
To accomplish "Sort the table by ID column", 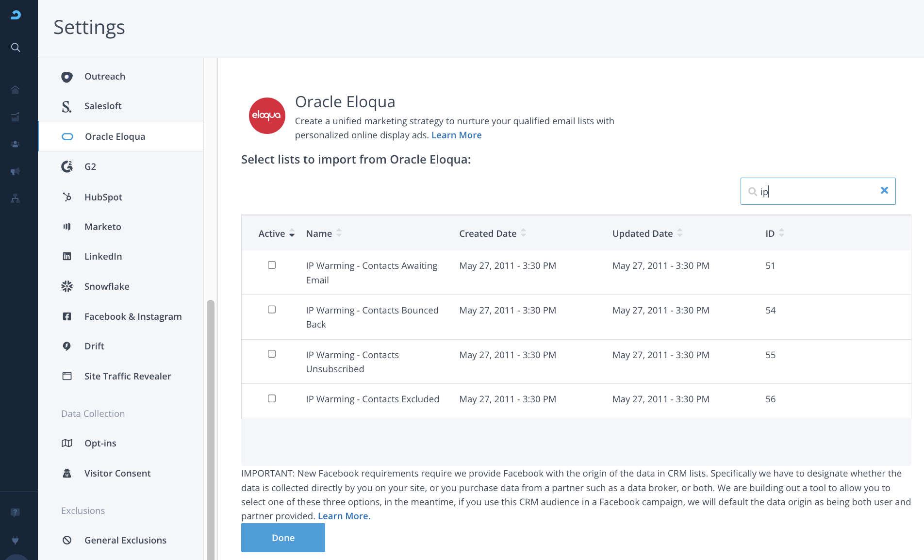I will click(775, 233).
